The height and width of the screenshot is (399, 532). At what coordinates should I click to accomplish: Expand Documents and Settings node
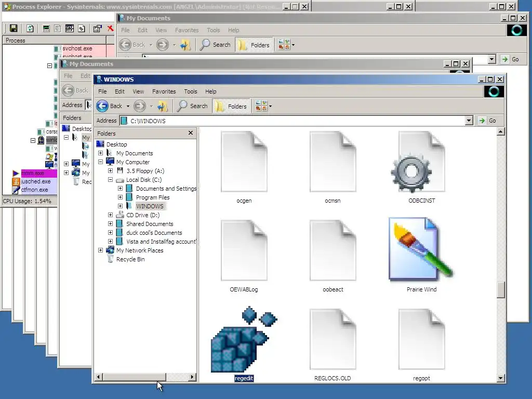click(x=120, y=188)
